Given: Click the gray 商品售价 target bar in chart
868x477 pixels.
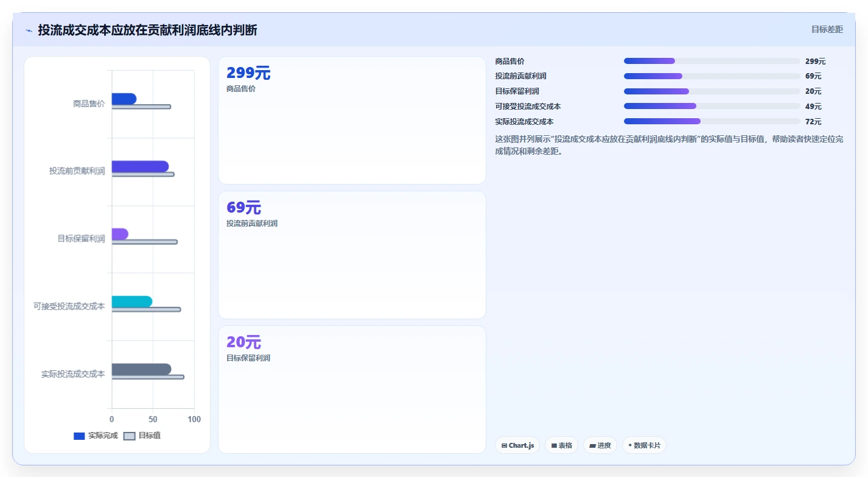Looking at the screenshot, I should [x=141, y=107].
